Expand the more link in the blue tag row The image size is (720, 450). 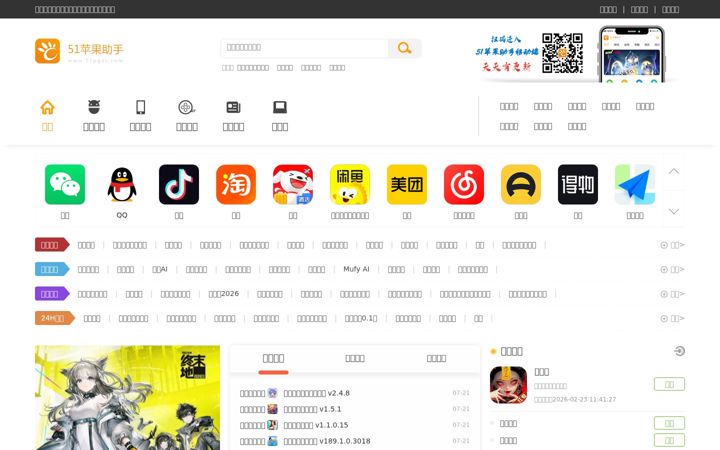click(x=673, y=270)
